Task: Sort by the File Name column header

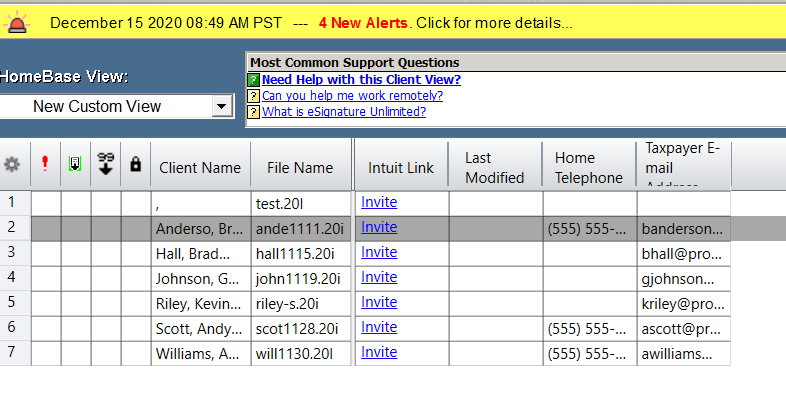Action: [x=300, y=168]
